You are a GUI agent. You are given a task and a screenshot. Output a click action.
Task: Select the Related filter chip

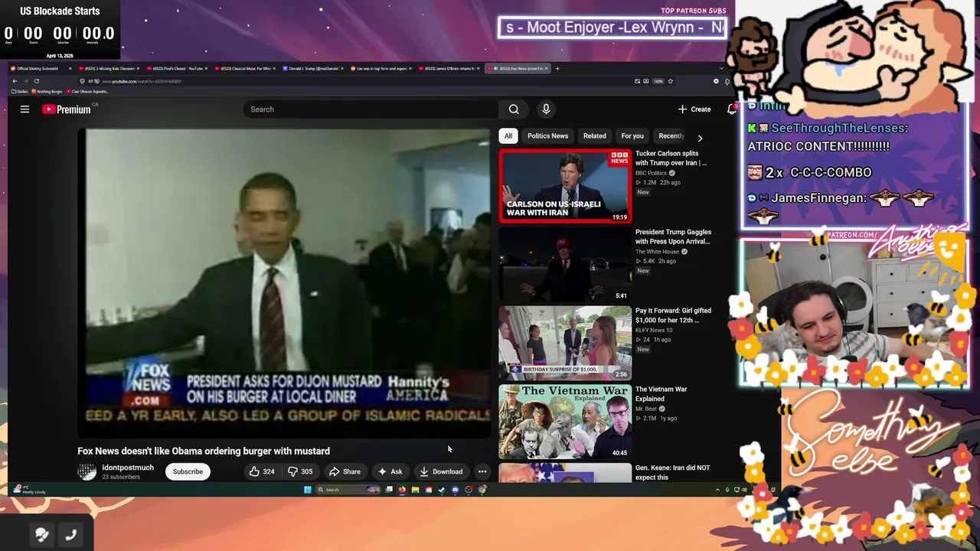coord(594,136)
